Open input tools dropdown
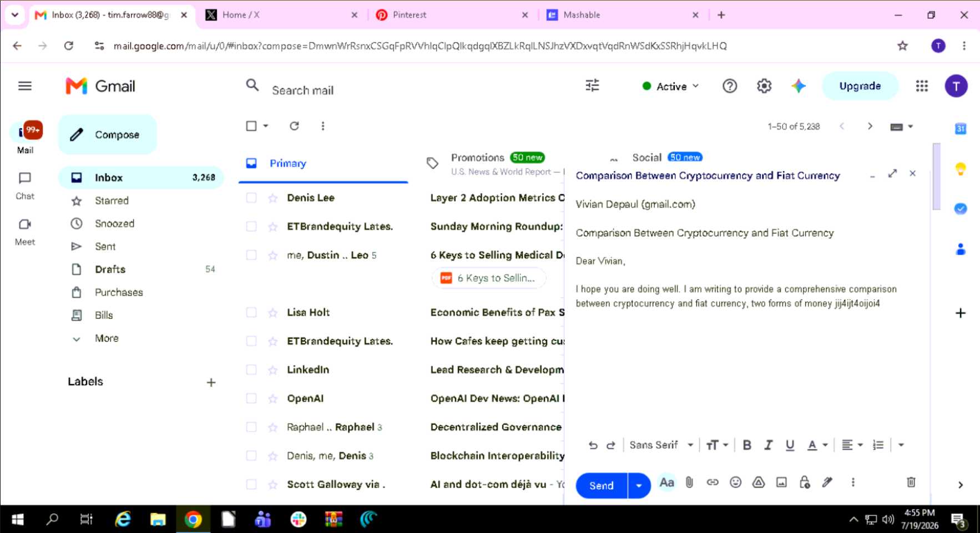 901,126
